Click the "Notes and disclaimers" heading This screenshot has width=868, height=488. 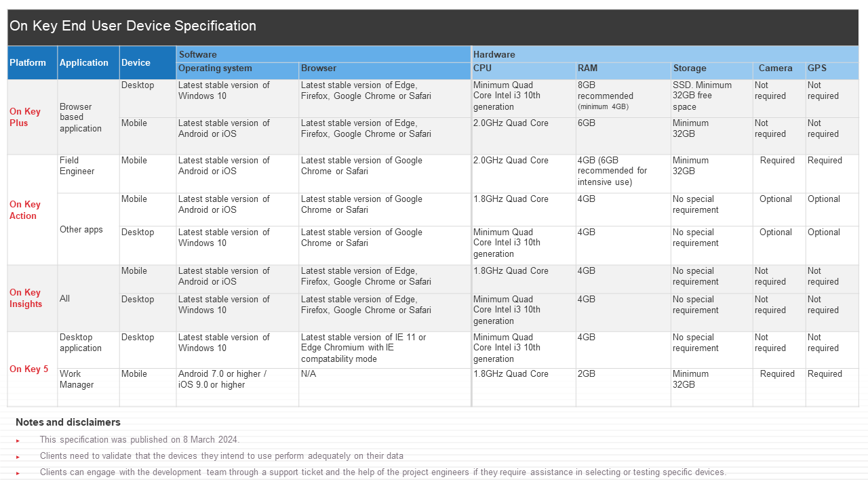click(68, 422)
